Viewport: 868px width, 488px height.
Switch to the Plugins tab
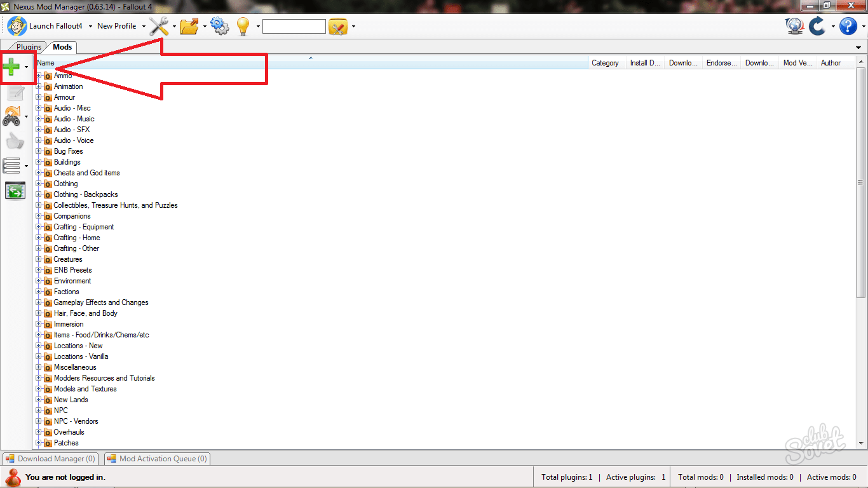29,47
